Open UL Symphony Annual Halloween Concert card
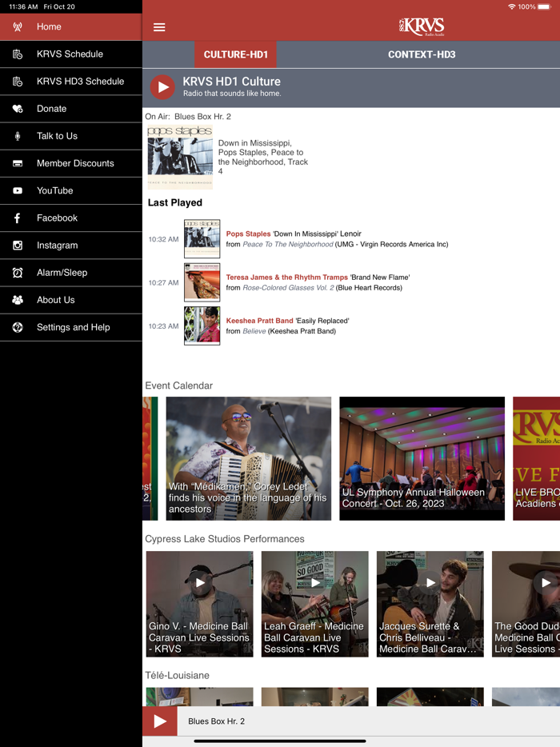The width and height of the screenshot is (560, 747). click(422, 458)
